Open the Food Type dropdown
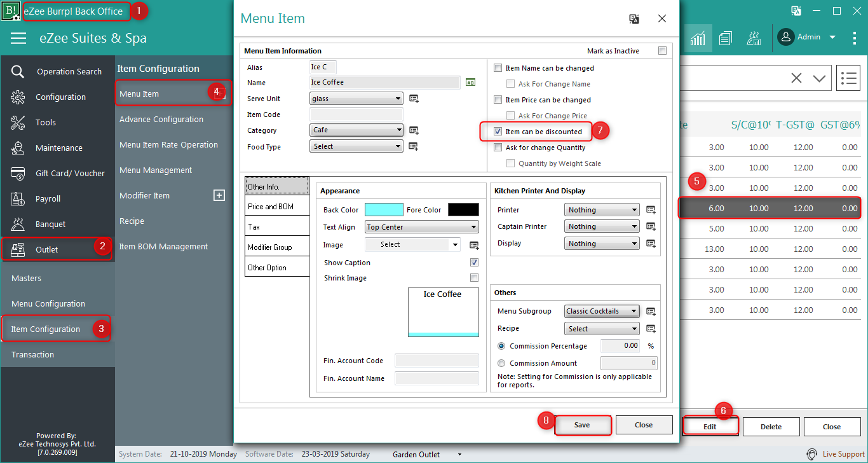Image resolution: width=868 pixels, height=463 pixels. (x=356, y=146)
